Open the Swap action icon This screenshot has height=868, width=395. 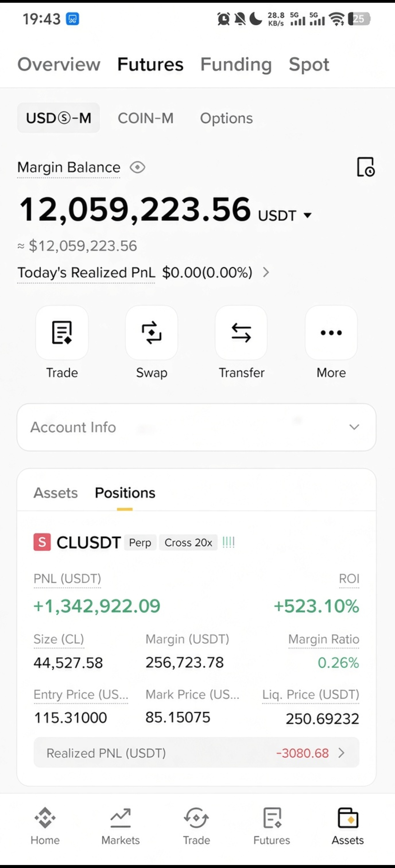coord(151,333)
